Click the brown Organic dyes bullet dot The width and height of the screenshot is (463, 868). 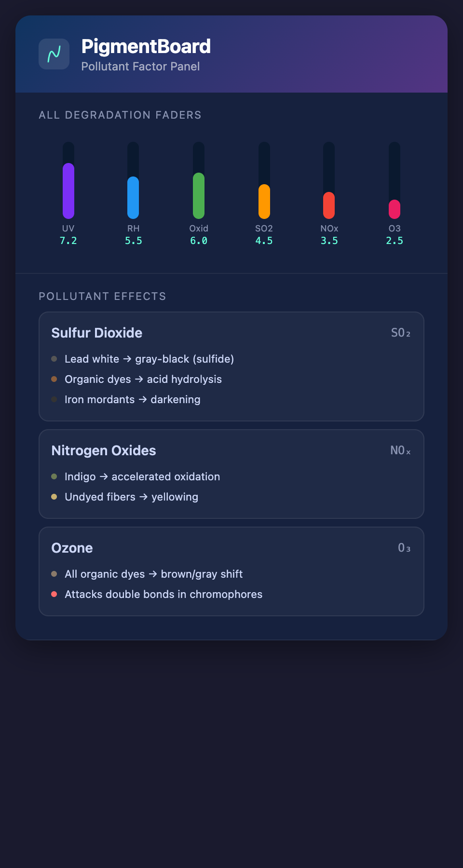(54, 379)
